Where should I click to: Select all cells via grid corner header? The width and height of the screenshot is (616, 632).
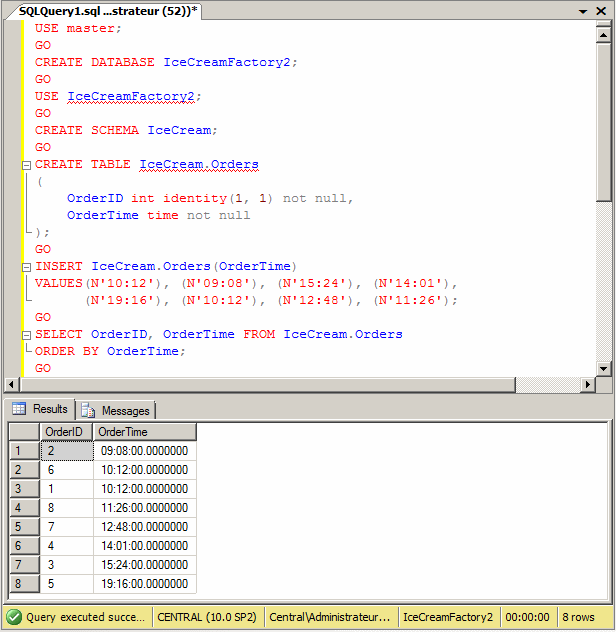click(24, 432)
